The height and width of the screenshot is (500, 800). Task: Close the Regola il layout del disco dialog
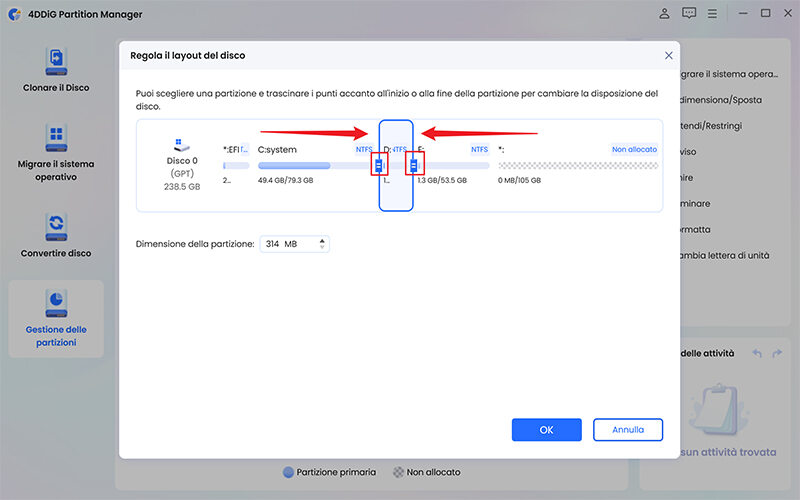pos(668,55)
